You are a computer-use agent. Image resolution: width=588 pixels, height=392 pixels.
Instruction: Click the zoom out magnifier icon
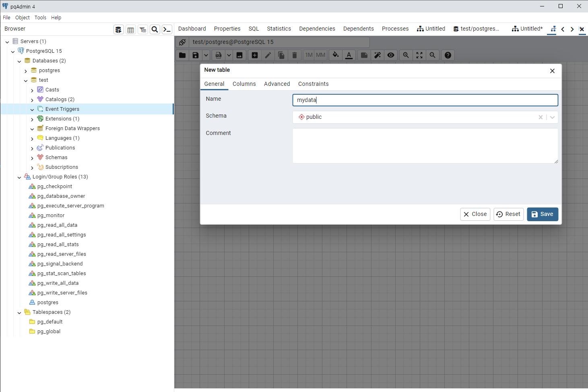click(x=433, y=55)
